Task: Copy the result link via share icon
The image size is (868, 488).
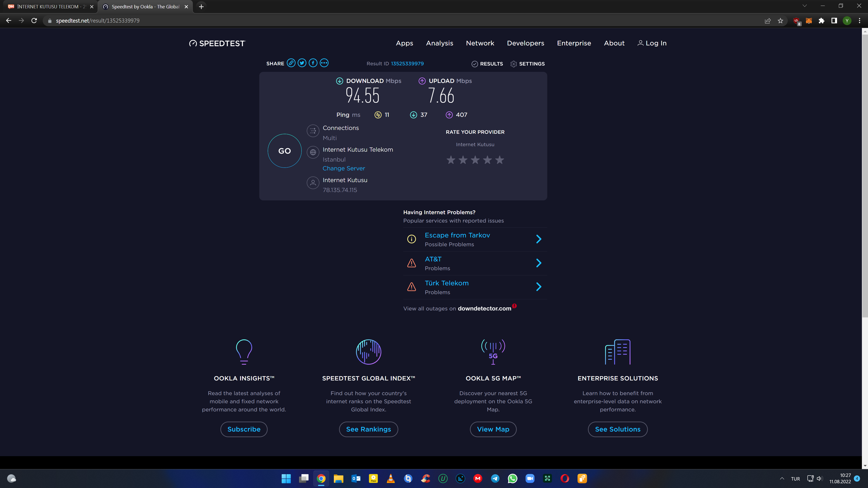Action: 291,63
